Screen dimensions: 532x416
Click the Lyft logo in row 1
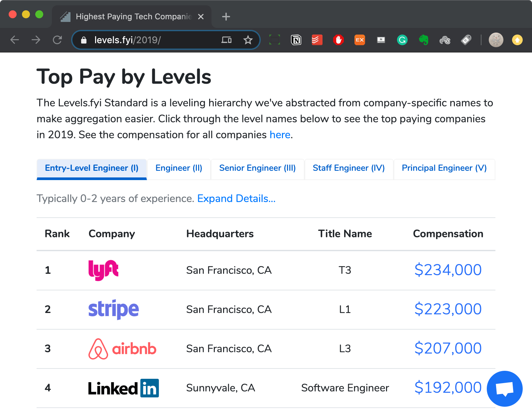[103, 270]
